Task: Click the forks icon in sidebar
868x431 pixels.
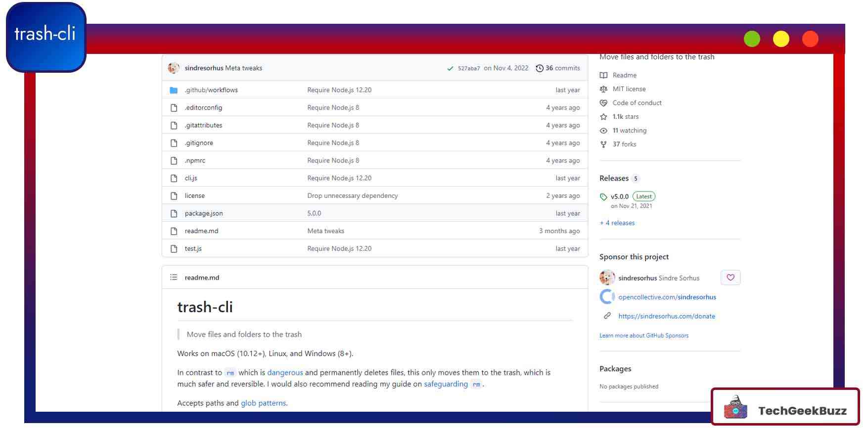Action: point(603,144)
